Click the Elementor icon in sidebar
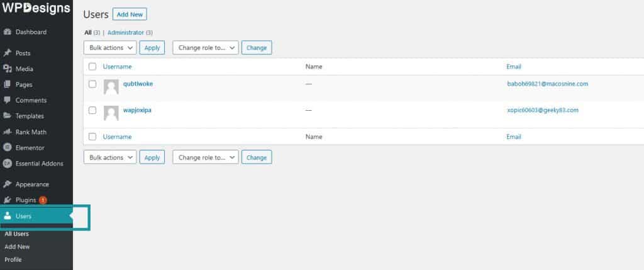644x270 pixels. click(x=8, y=148)
